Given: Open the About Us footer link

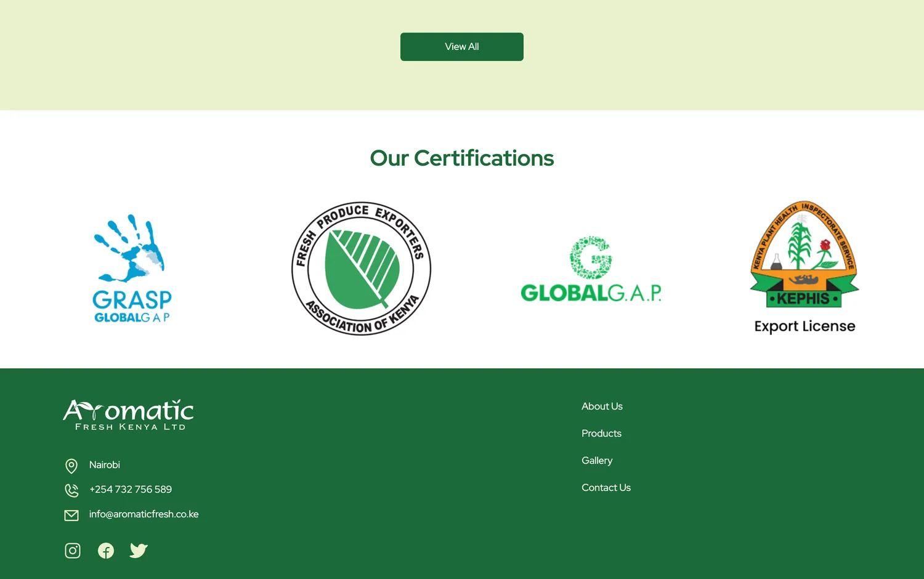Looking at the screenshot, I should tap(602, 407).
